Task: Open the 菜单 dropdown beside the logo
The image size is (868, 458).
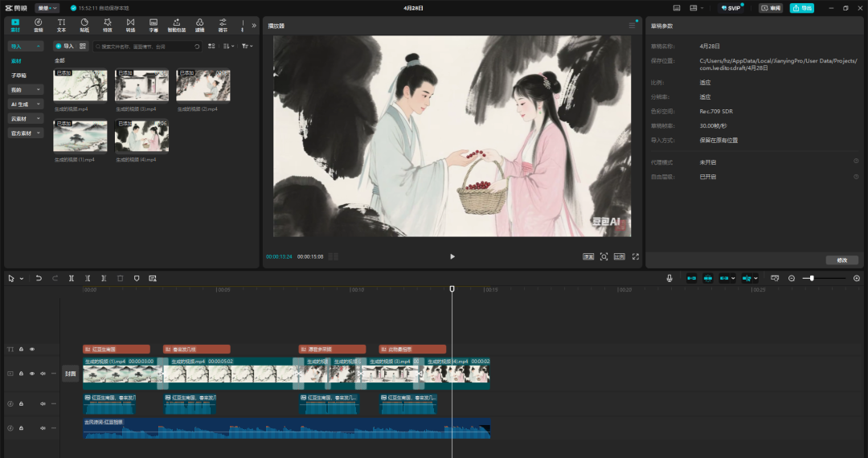Action: 47,8
